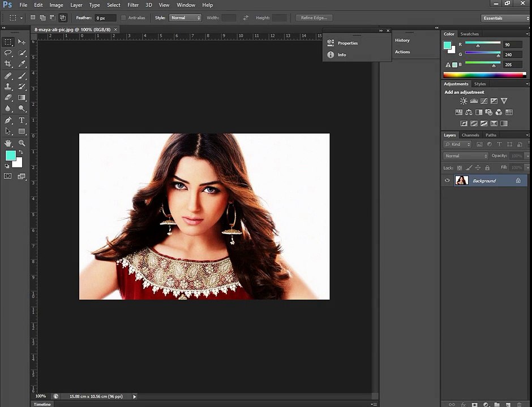Open the Layer menu
This screenshot has width=532, height=407.
[76, 5]
